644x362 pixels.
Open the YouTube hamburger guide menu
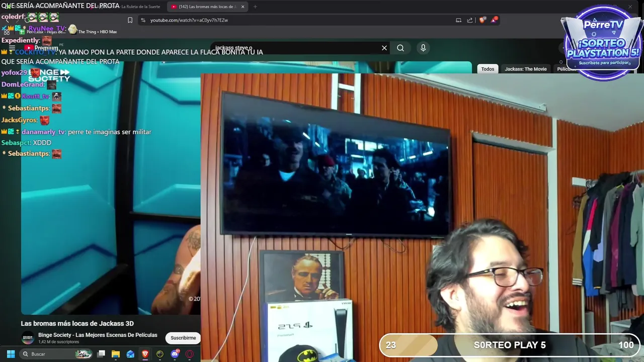pos(12,48)
